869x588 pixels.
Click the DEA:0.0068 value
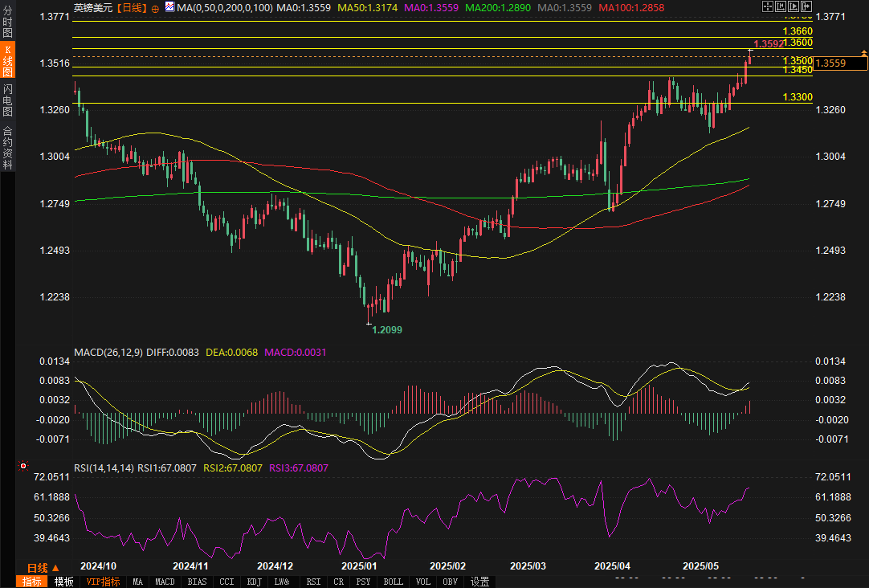[x=231, y=353]
